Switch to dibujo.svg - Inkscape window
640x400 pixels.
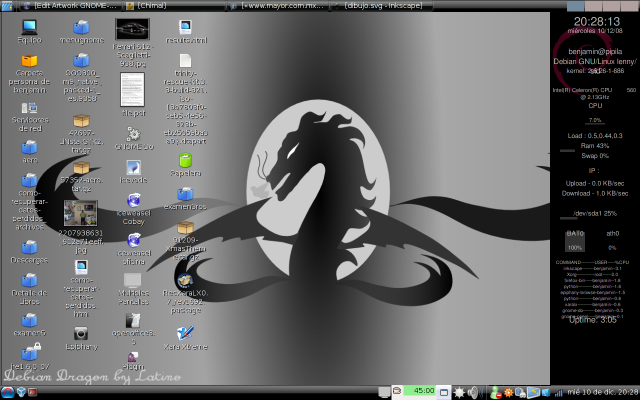(x=381, y=6)
